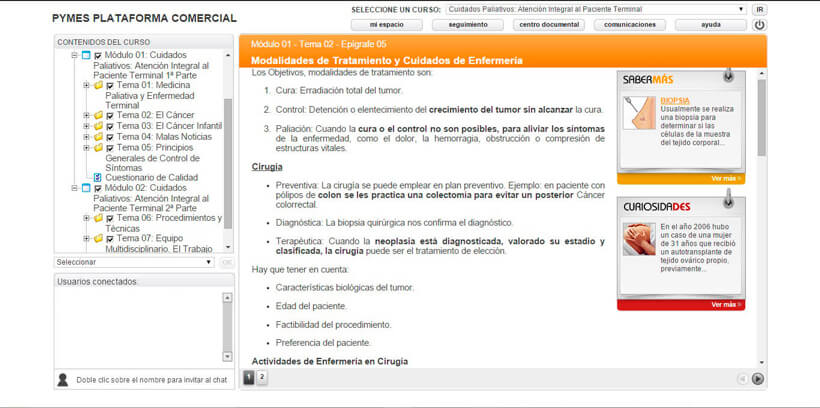Click the Cirugía heading text
The height and width of the screenshot is (408, 820).
click(267, 167)
